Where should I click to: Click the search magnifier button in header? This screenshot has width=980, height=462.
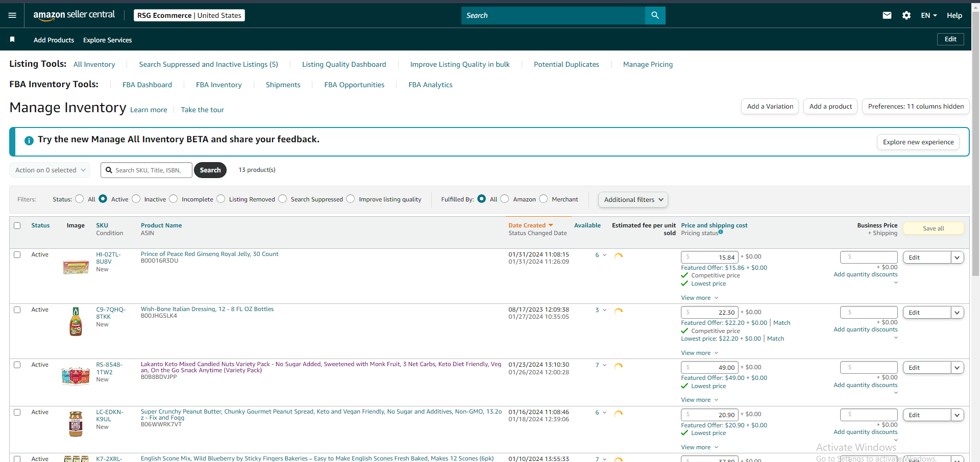(655, 15)
